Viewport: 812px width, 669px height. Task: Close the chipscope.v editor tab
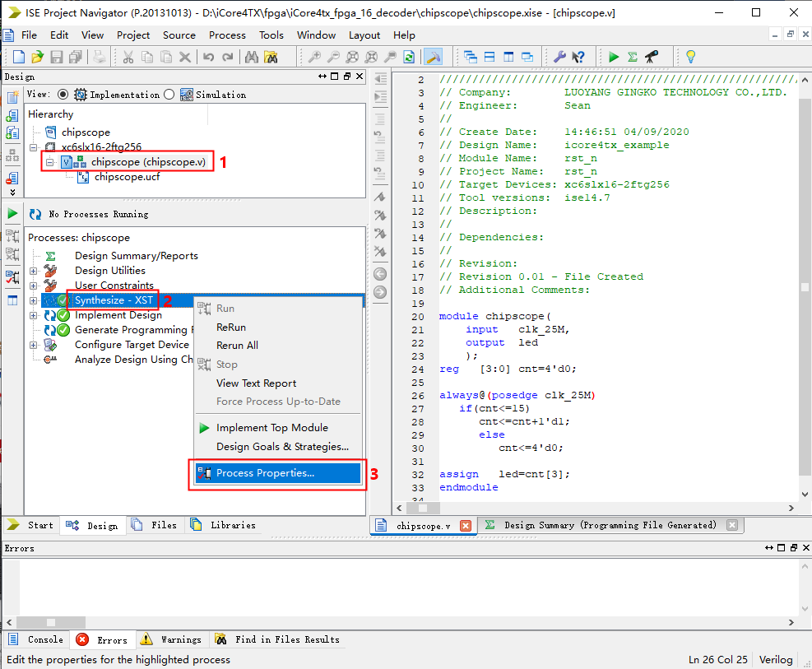pyautogui.click(x=465, y=525)
